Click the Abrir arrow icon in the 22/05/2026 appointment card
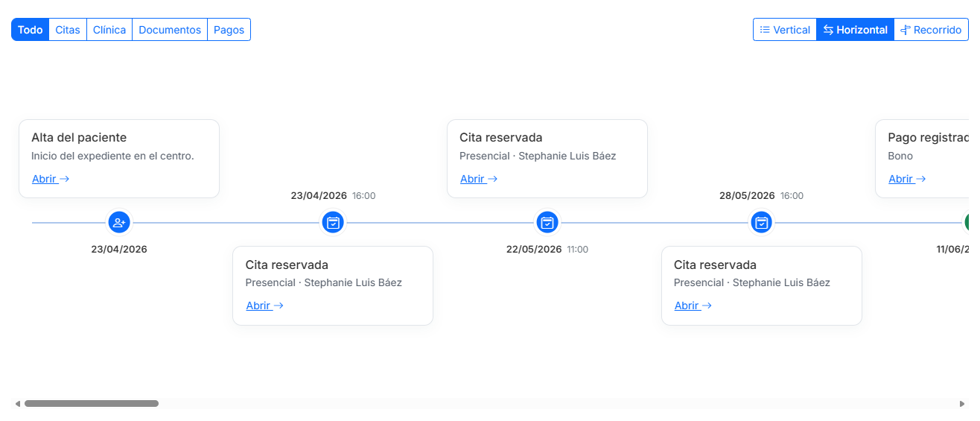Viewport: 980px width, 421px height. coord(493,179)
